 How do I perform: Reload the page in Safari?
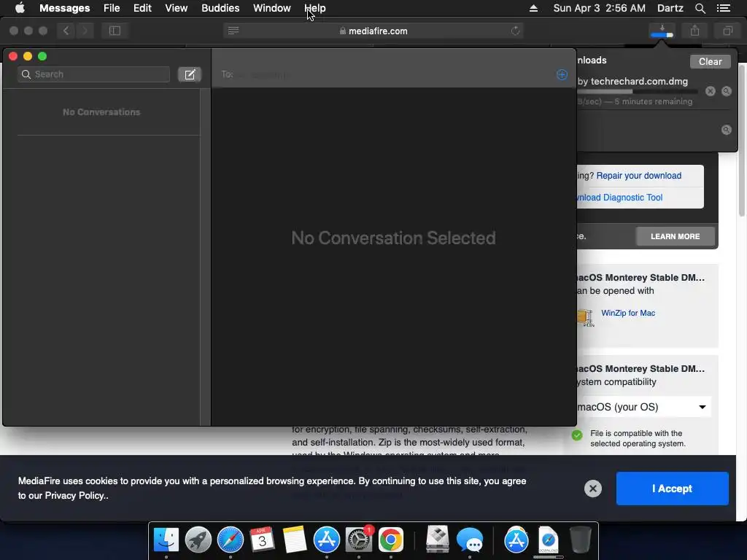click(x=515, y=31)
